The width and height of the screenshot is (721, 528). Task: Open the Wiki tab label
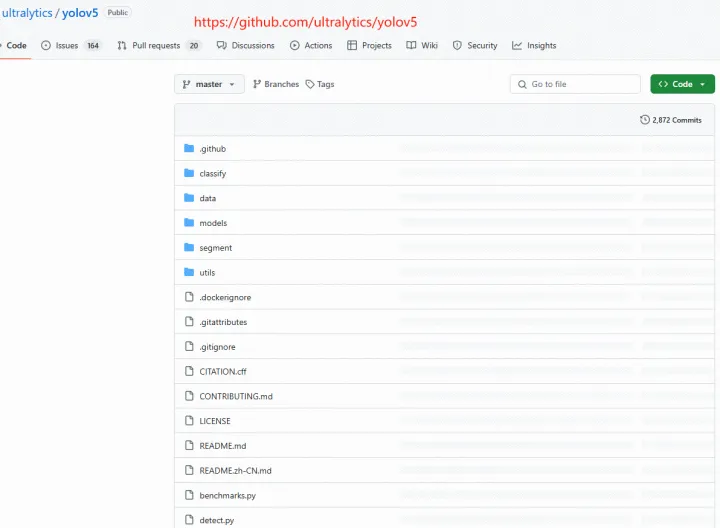429,46
